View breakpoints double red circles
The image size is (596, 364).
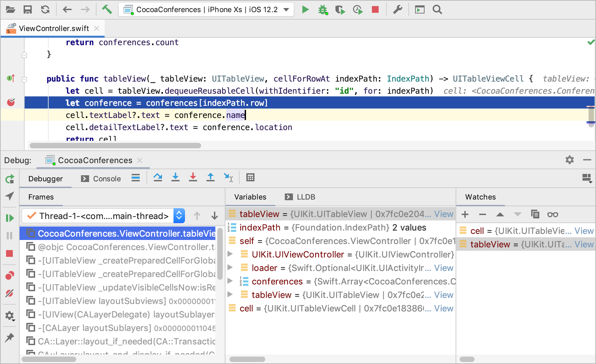10,276
